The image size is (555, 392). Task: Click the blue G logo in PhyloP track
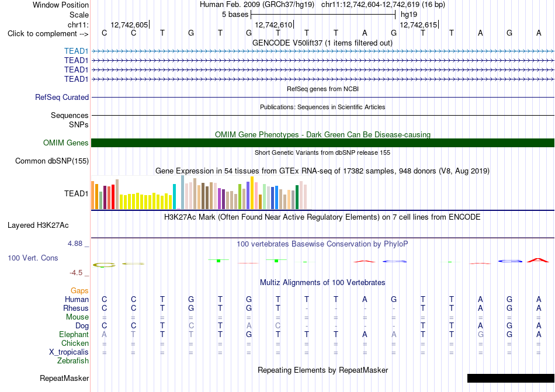pos(510,261)
